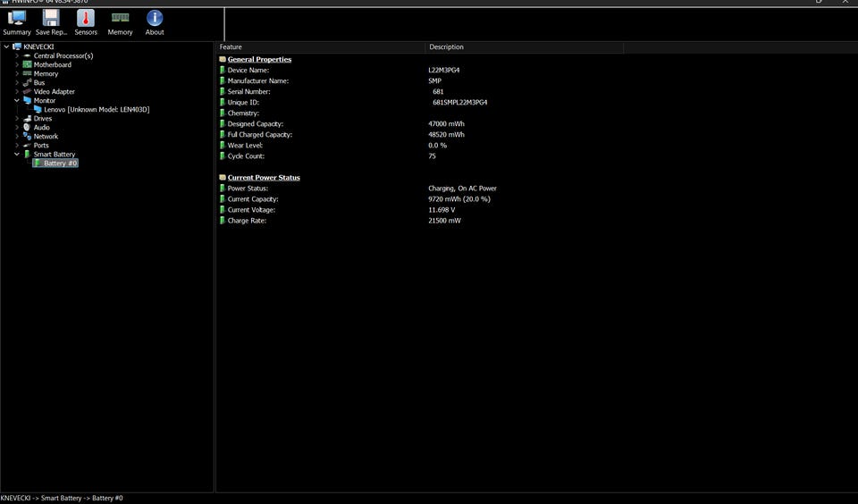The image size is (858, 504).
Task: Select the Unique ID row label
Action: pyautogui.click(x=243, y=103)
